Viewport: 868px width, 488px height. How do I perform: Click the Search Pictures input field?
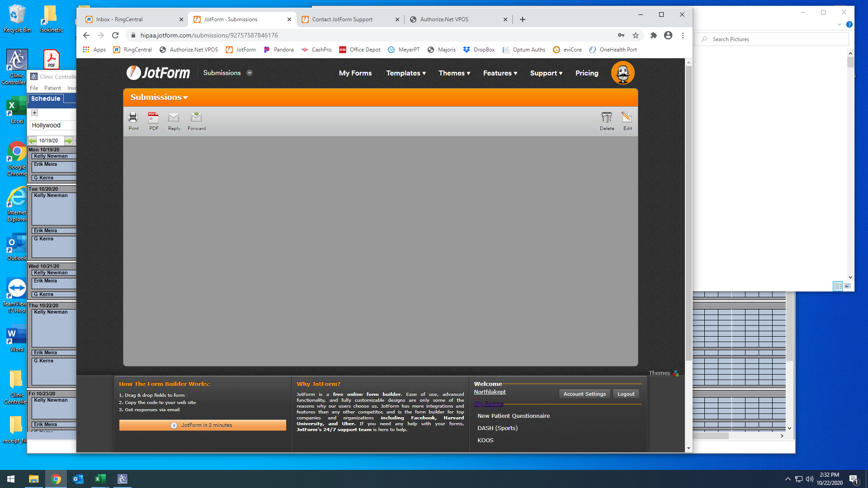click(771, 39)
